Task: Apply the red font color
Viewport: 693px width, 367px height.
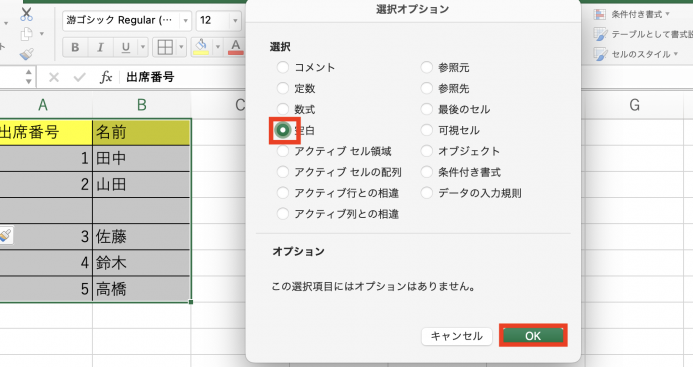Action: coord(236,47)
